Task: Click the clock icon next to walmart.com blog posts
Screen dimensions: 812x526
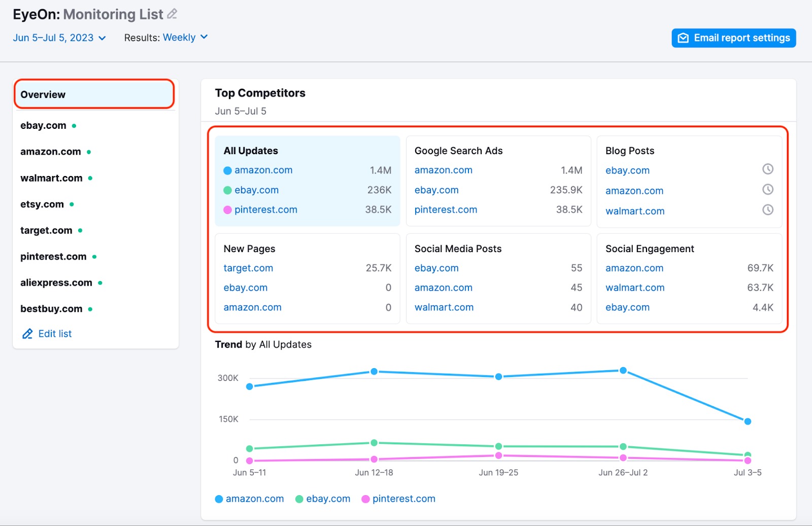Action: pyautogui.click(x=767, y=210)
